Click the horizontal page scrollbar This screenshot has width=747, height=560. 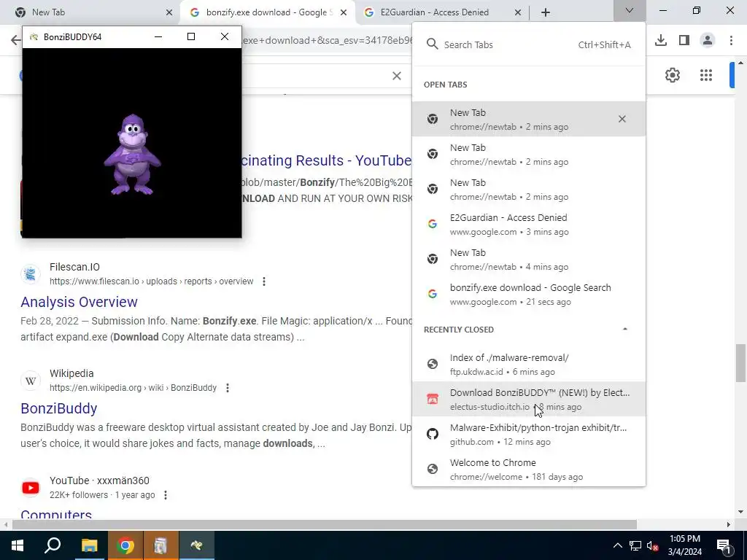(324, 525)
